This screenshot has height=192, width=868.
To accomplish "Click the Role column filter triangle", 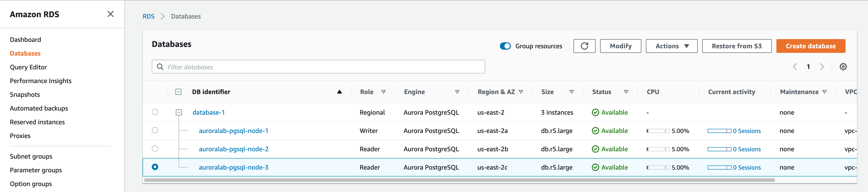I will point(384,92).
